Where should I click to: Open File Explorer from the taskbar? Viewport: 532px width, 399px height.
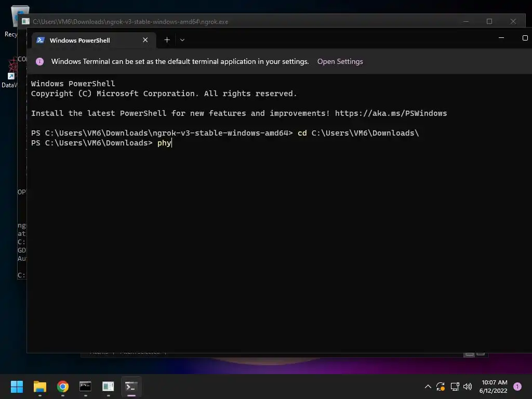pyautogui.click(x=39, y=387)
